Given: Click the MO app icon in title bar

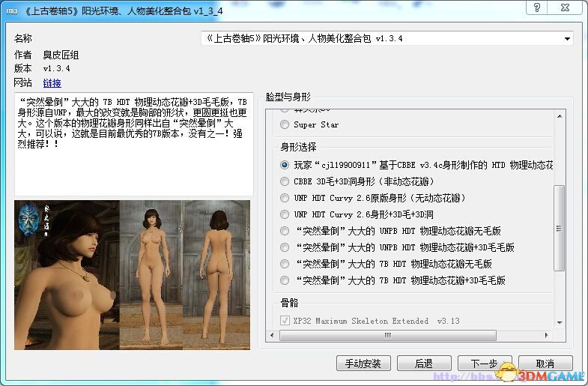Looking at the screenshot, I should coord(12,11).
